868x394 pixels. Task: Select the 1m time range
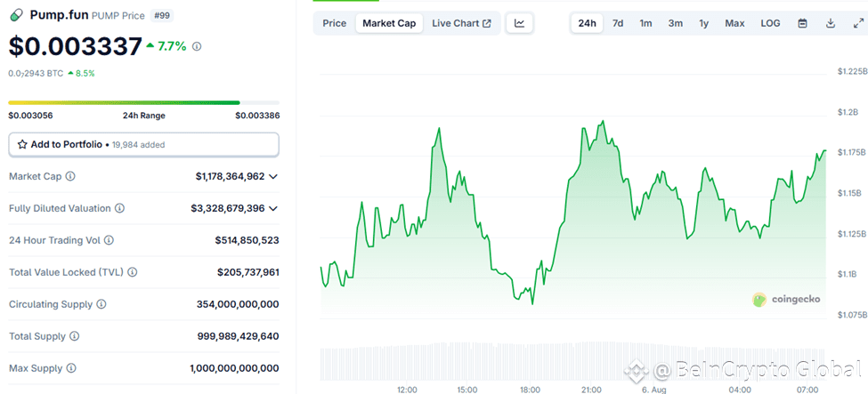[645, 23]
